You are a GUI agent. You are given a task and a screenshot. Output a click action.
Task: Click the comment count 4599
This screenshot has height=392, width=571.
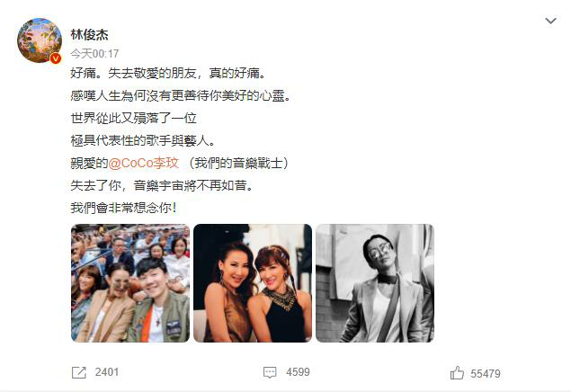point(298,372)
